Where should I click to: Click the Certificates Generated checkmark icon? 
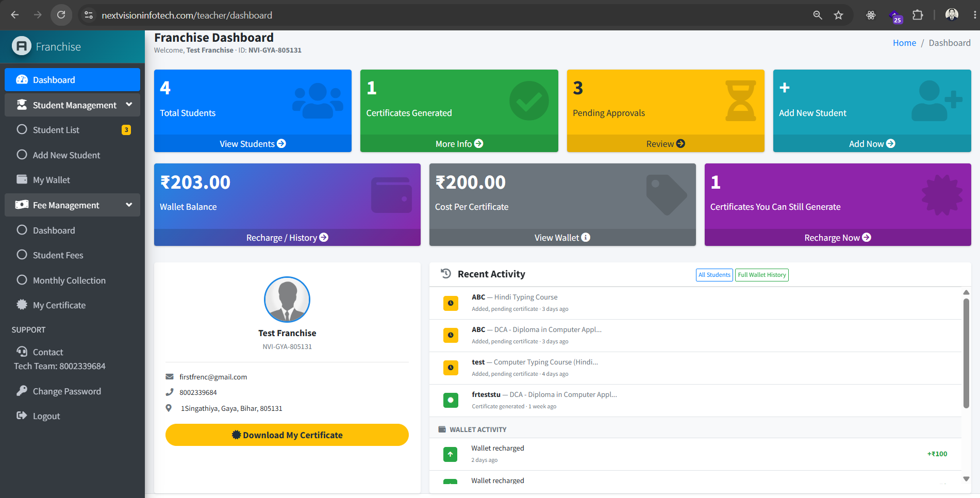529,101
